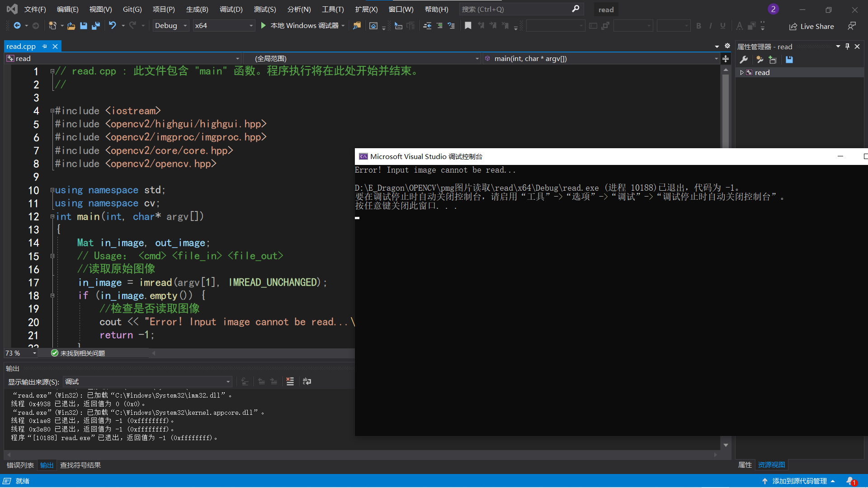Toggle word wrap in the output panel
This screenshot has height=488, width=868.
(x=307, y=381)
